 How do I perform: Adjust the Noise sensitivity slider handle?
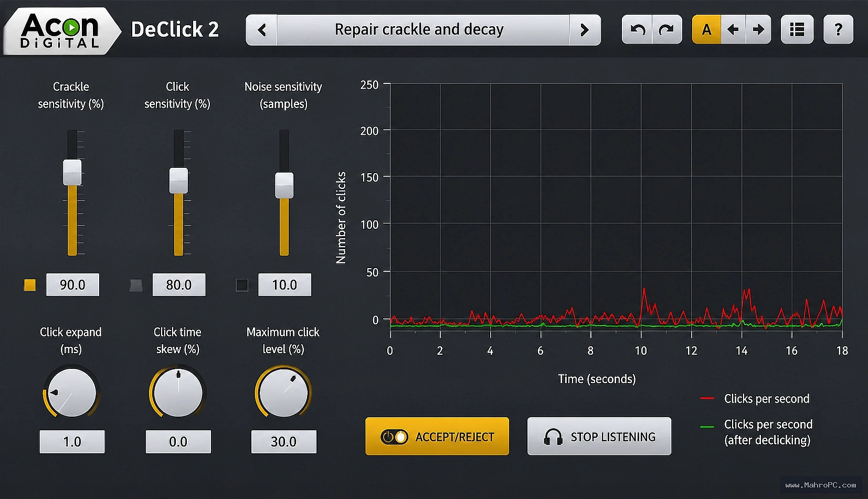tap(284, 185)
